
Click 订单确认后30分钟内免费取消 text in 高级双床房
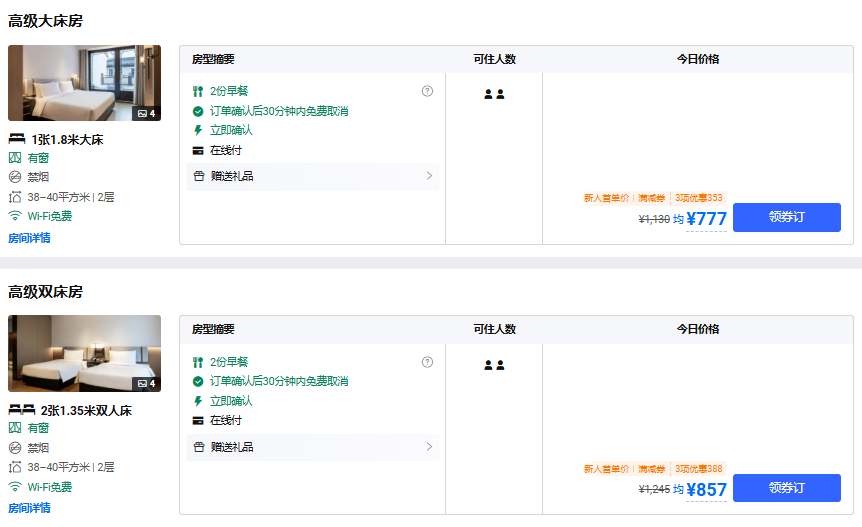pyautogui.click(x=279, y=381)
